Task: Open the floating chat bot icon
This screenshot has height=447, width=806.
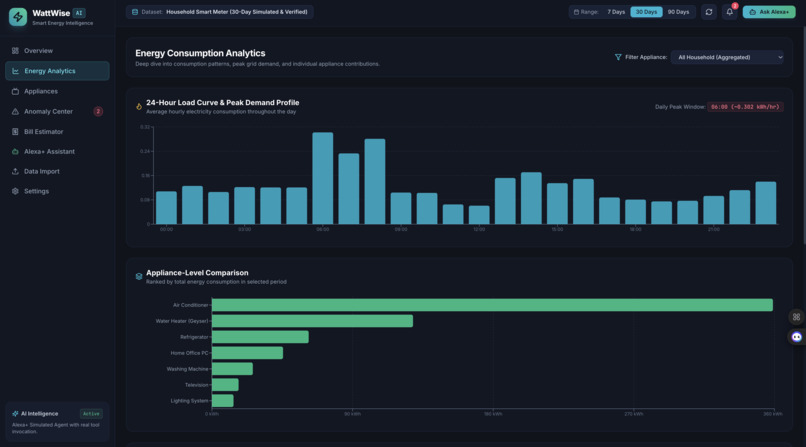Action: tap(796, 337)
